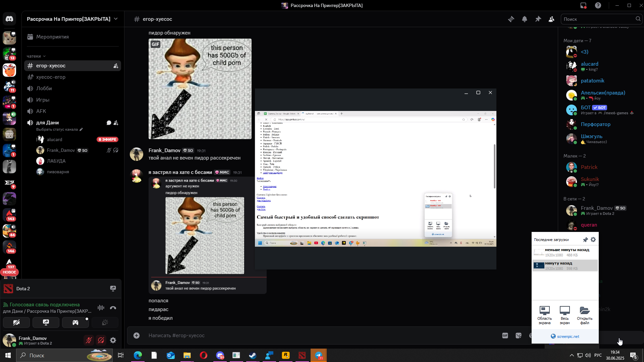Toggle noise suppression waveform icon
The height and width of the screenshot is (362, 644).
point(101,307)
